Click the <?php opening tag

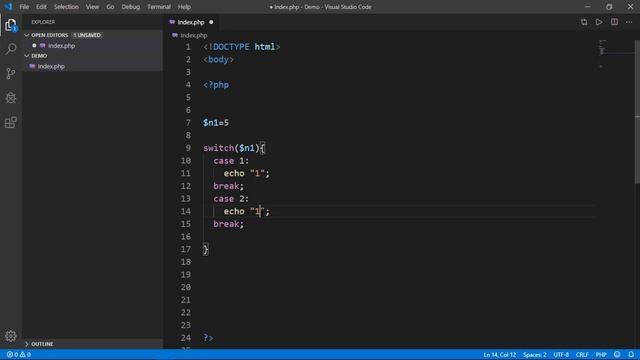(x=216, y=85)
